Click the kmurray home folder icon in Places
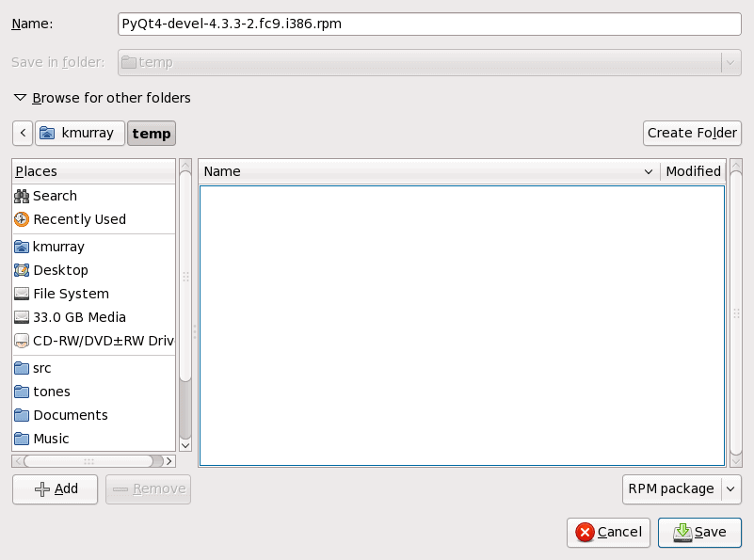 point(23,247)
